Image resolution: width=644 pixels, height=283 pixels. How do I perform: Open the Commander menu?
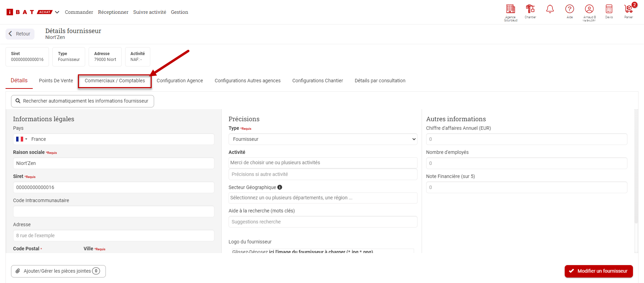(79, 12)
